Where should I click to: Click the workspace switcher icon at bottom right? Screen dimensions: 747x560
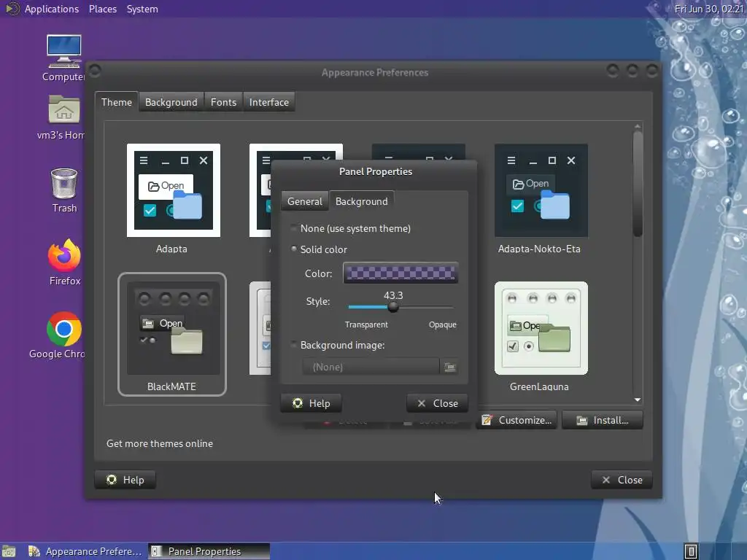(x=691, y=551)
